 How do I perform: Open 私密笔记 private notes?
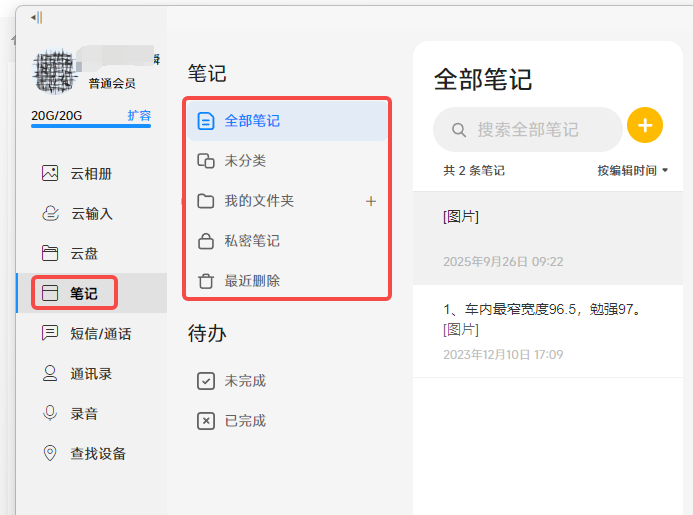coord(251,241)
